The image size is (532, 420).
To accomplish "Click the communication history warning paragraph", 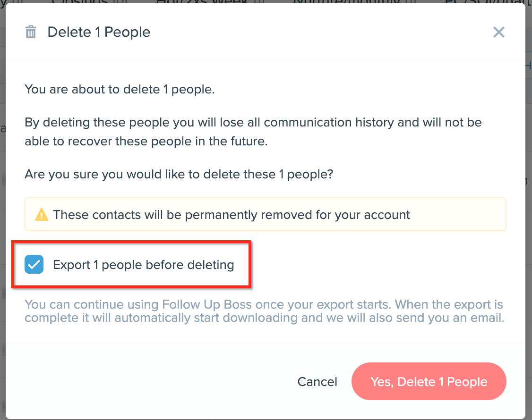I will coord(253,132).
